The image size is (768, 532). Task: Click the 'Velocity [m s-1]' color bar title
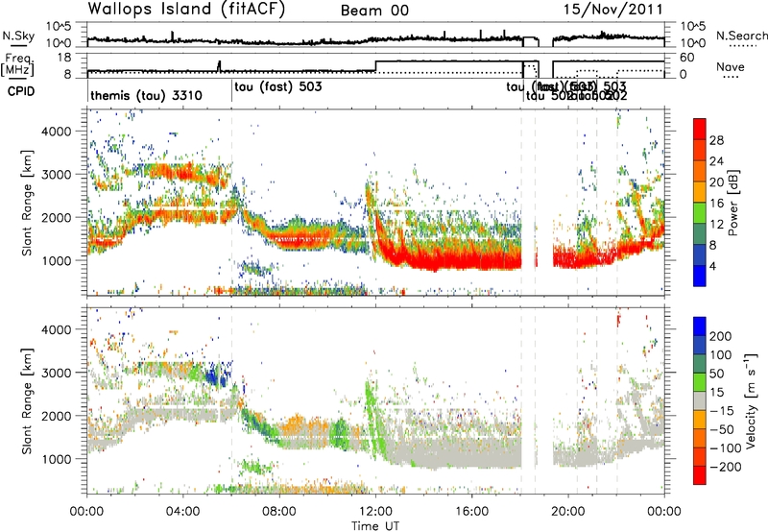click(x=751, y=400)
